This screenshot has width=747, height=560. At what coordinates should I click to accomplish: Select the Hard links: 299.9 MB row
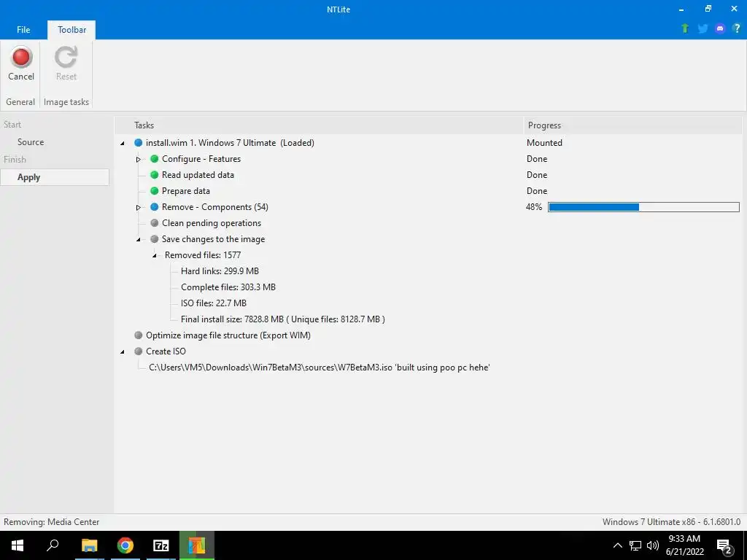click(220, 271)
